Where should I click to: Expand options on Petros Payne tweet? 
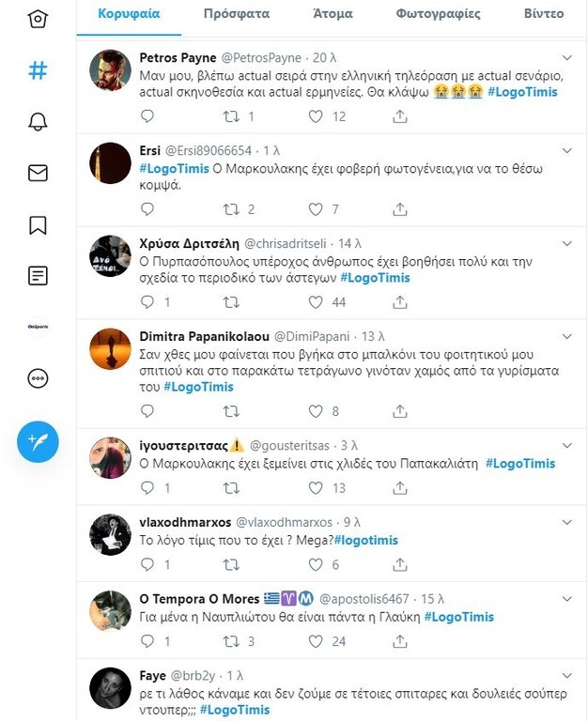point(566,57)
